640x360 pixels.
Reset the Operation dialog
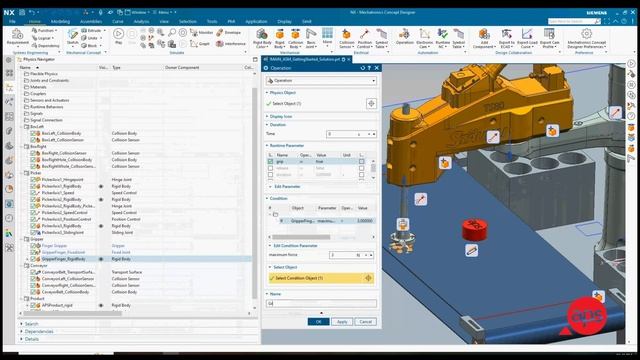pos(362,68)
